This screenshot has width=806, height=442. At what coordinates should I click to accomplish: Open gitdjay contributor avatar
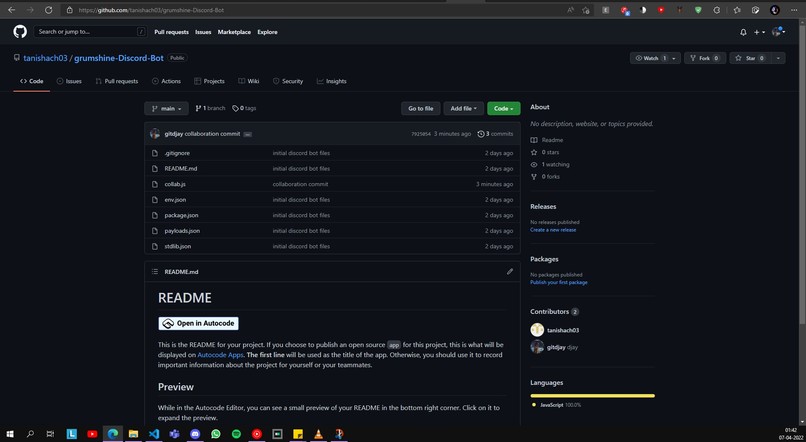tap(537, 347)
